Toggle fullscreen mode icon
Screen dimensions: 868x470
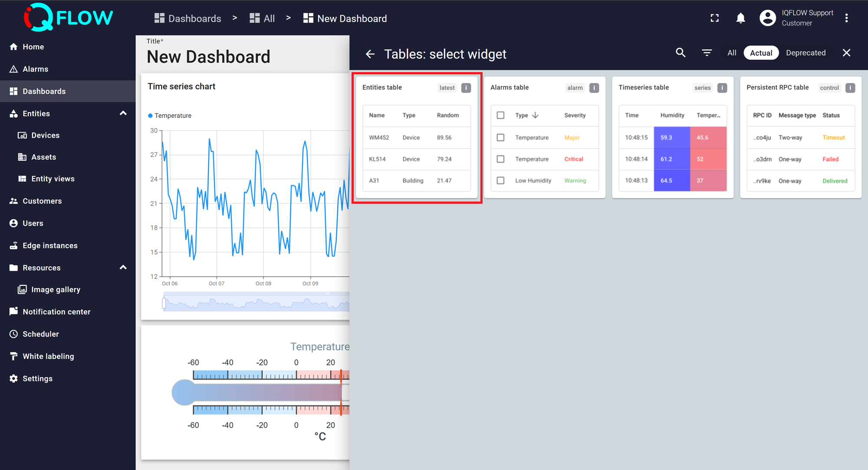[x=714, y=18]
